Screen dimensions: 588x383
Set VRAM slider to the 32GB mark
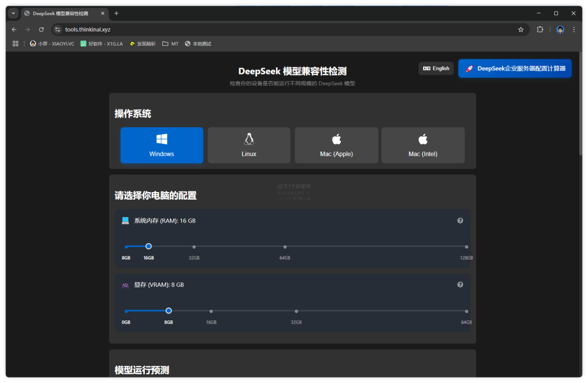tap(296, 311)
